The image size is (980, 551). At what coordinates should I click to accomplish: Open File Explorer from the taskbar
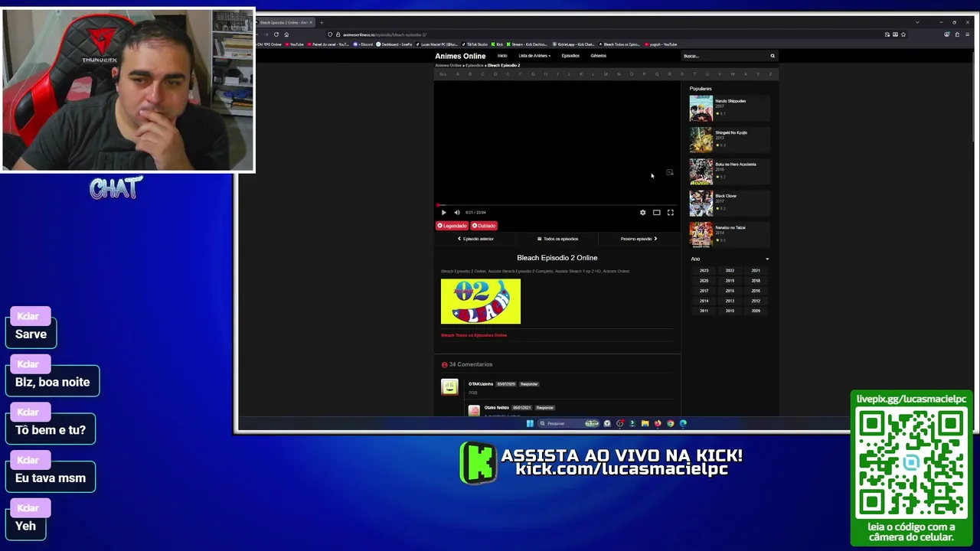(x=645, y=423)
